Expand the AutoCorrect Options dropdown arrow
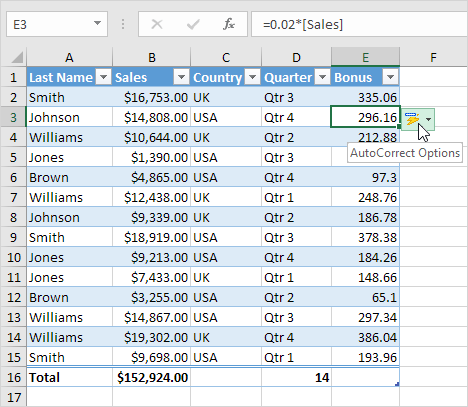 point(428,119)
